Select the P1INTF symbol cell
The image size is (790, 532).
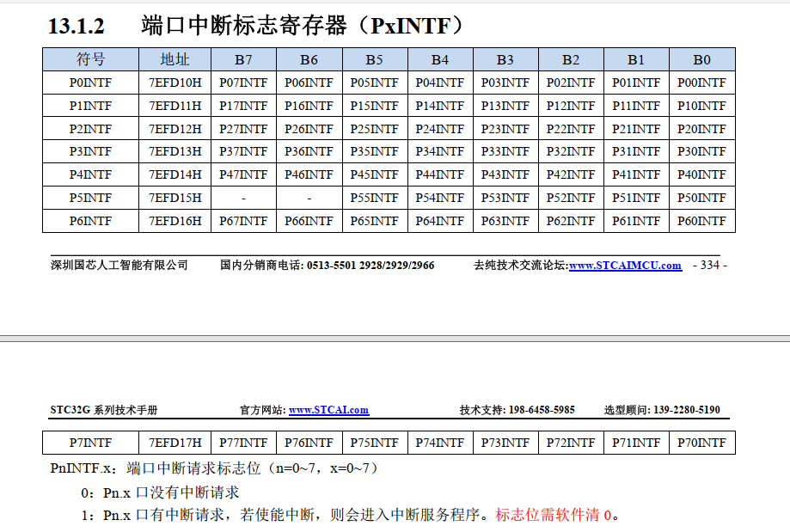point(90,106)
